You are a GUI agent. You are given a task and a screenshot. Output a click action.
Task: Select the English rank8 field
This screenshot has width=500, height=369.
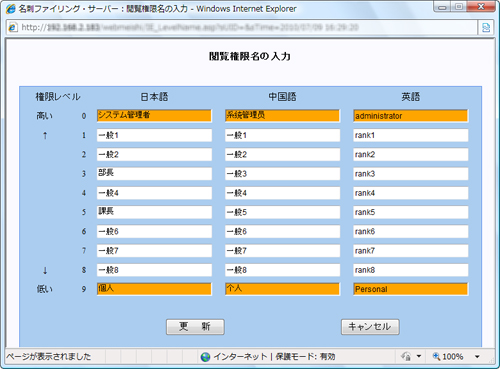pyautogui.click(x=411, y=270)
